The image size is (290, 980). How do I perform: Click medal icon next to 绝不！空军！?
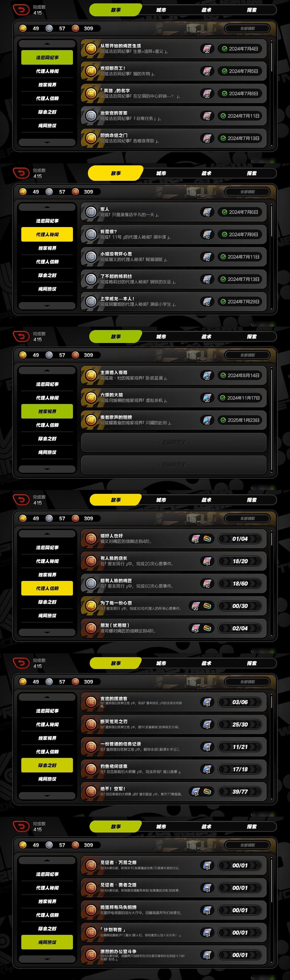click(91, 791)
